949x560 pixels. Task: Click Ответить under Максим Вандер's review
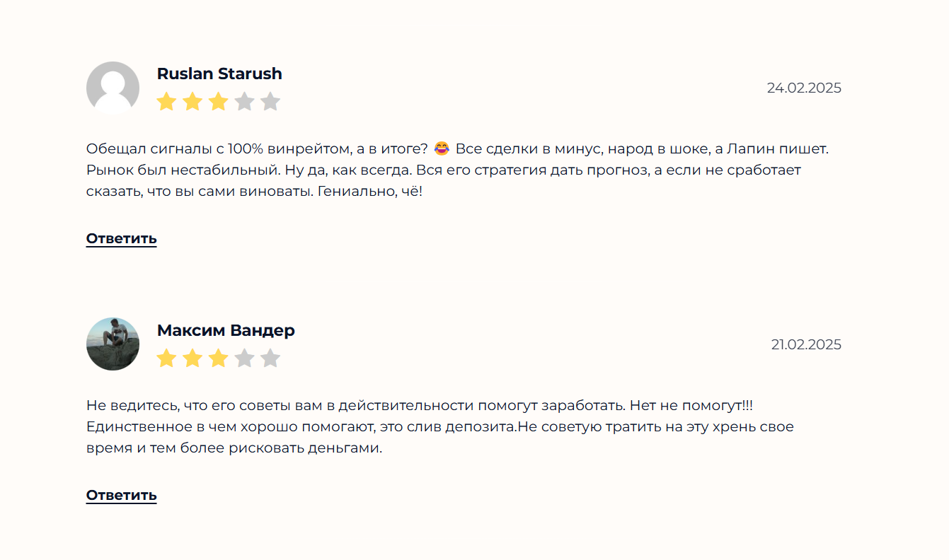pos(121,496)
